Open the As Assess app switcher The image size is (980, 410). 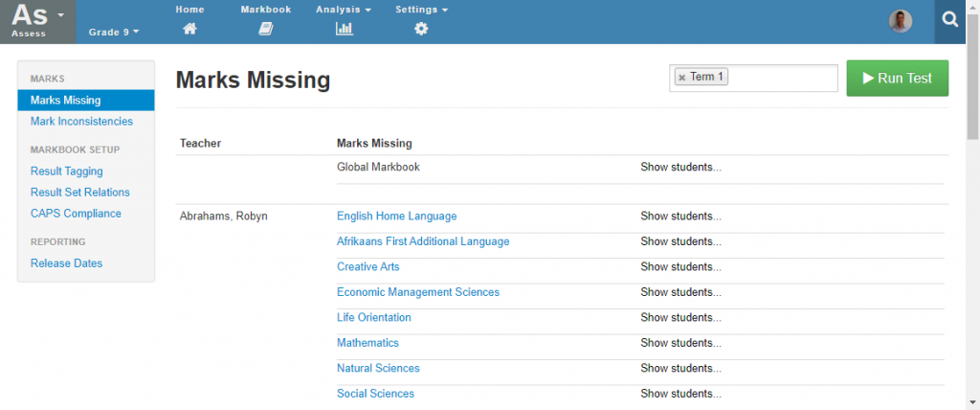click(x=37, y=21)
